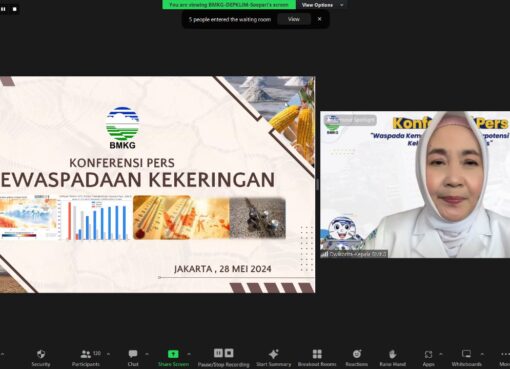Open Breakout Rooms grid icon
Viewport: 510px width, 369px height.
tap(317, 354)
